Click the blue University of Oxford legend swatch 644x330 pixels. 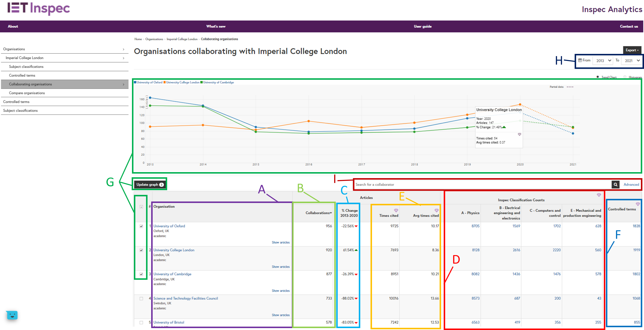tap(135, 82)
